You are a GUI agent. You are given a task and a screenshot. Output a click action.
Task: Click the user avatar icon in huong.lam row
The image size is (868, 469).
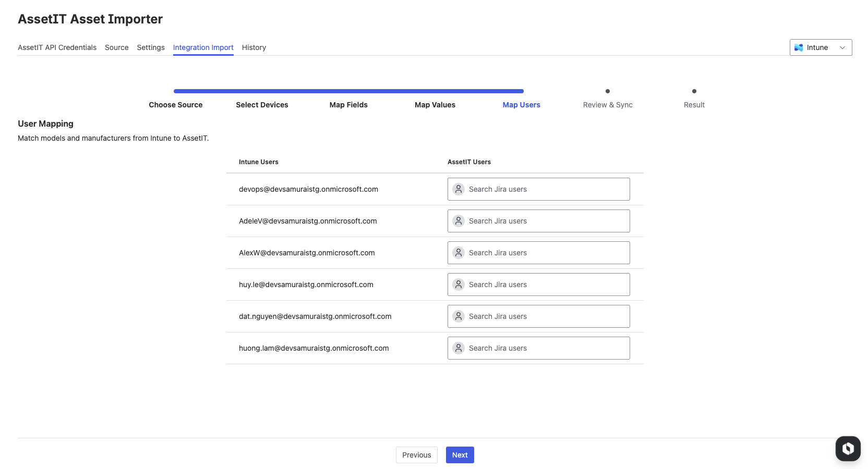[x=459, y=348]
